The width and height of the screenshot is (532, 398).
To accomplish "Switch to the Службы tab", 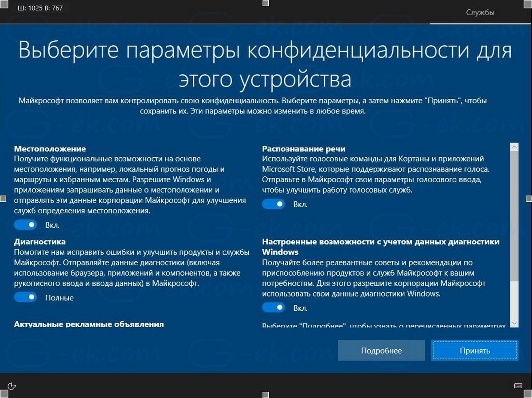I will tap(481, 12).
